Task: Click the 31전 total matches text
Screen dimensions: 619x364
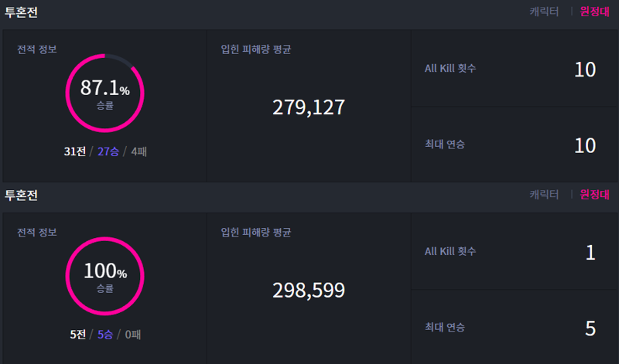Action: tap(75, 151)
